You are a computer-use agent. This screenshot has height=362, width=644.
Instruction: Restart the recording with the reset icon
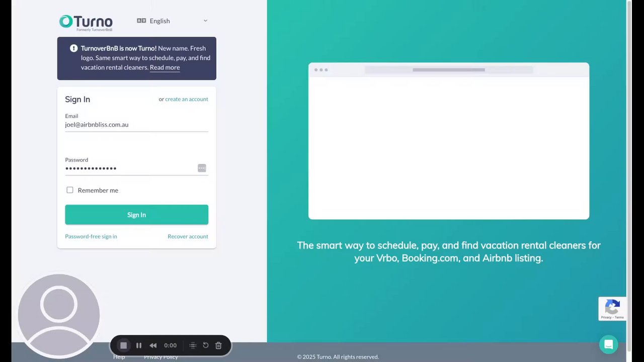point(205,345)
